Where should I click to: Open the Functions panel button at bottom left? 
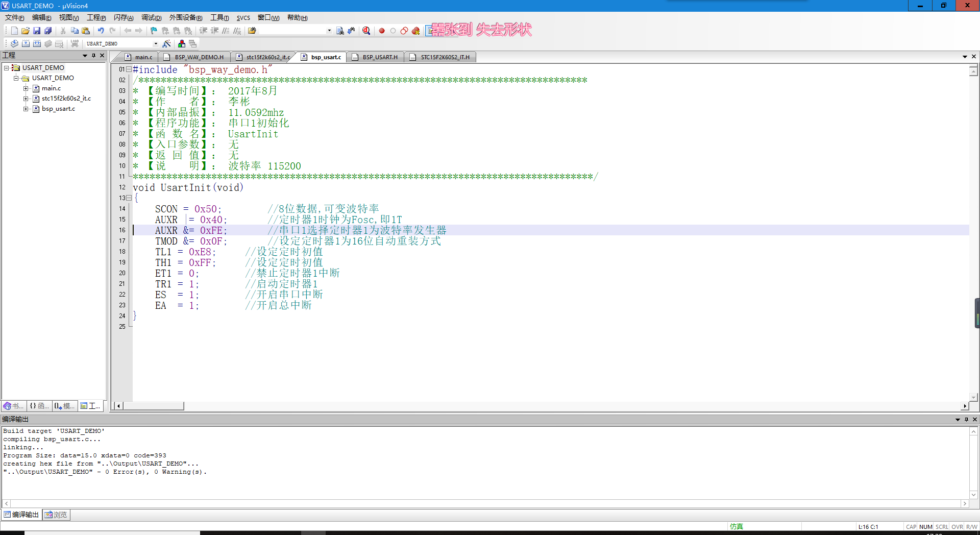click(x=39, y=406)
